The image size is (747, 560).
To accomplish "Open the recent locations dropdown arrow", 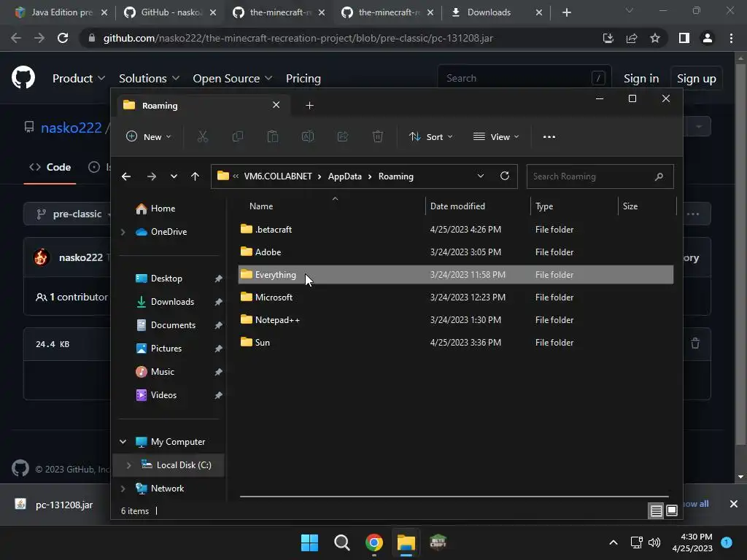I will coord(174,176).
